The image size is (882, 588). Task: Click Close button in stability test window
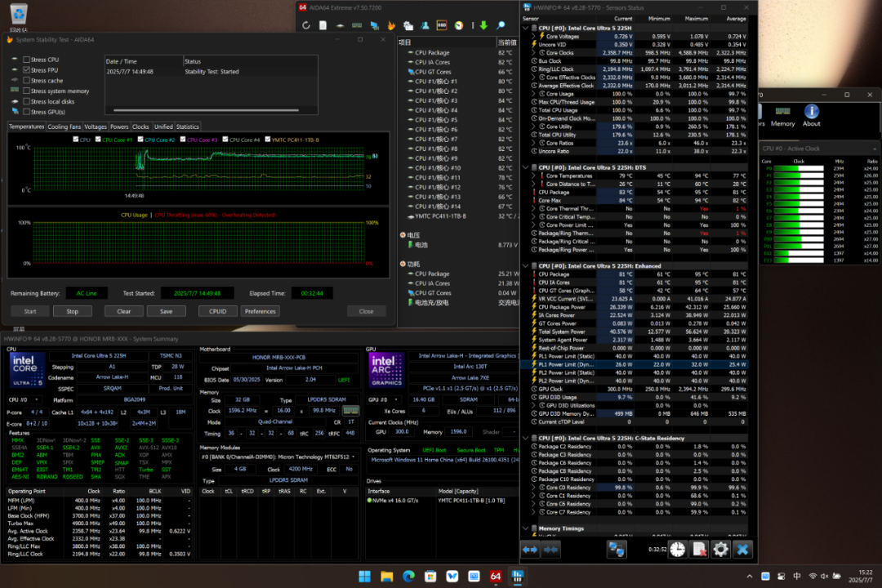click(x=366, y=311)
